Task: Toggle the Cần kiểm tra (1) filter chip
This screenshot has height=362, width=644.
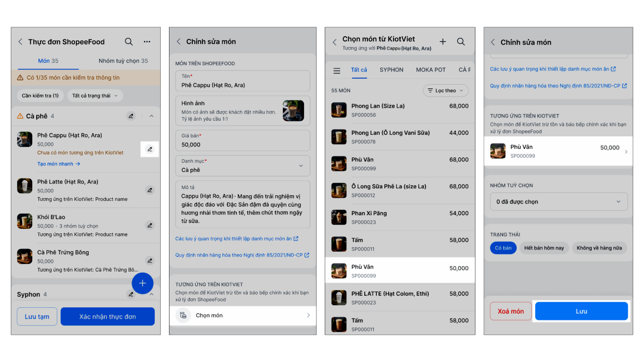Action: [40, 96]
